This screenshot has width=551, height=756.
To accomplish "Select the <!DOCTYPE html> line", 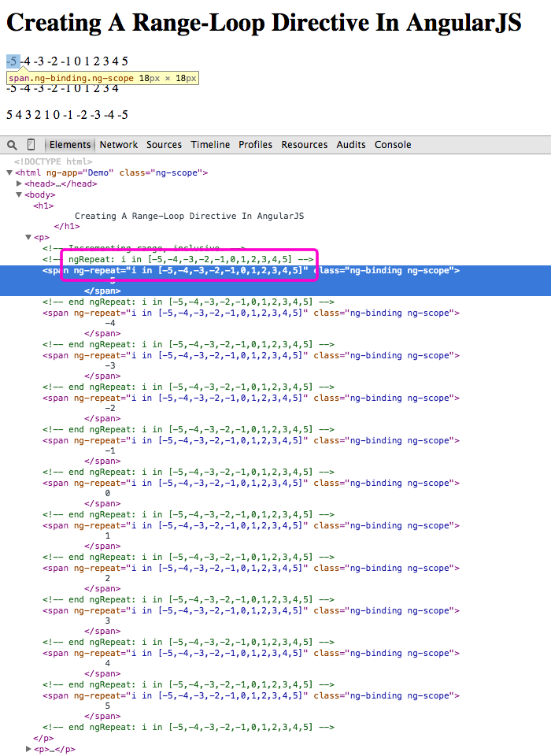I will [x=53, y=161].
